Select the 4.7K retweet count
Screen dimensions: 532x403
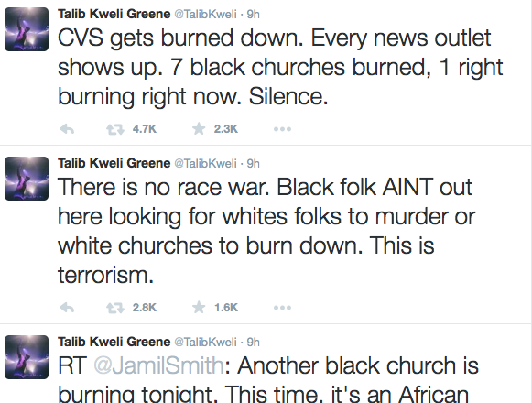pos(145,129)
